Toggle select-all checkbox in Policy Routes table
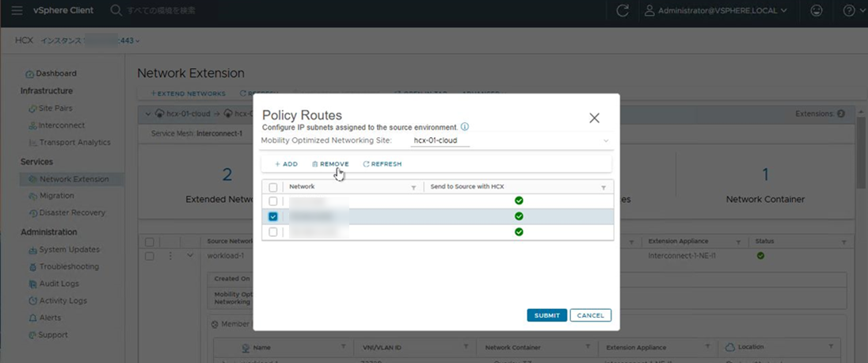 click(273, 188)
